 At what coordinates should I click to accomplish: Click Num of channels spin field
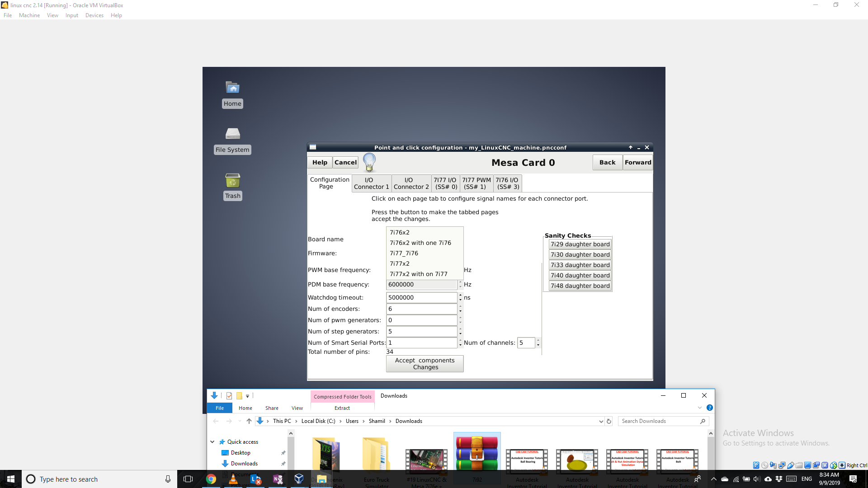pyautogui.click(x=526, y=343)
